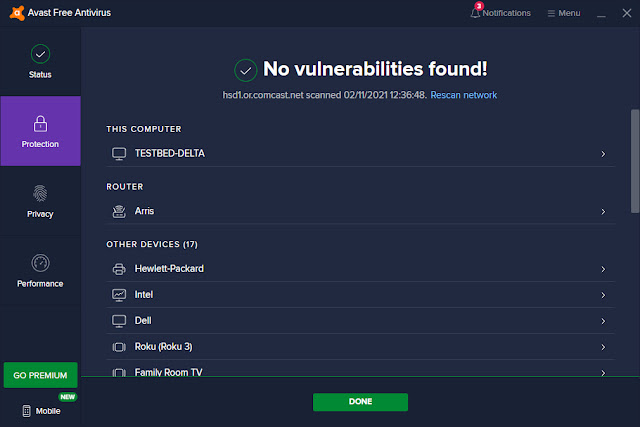Select the Dell device name

(x=143, y=321)
